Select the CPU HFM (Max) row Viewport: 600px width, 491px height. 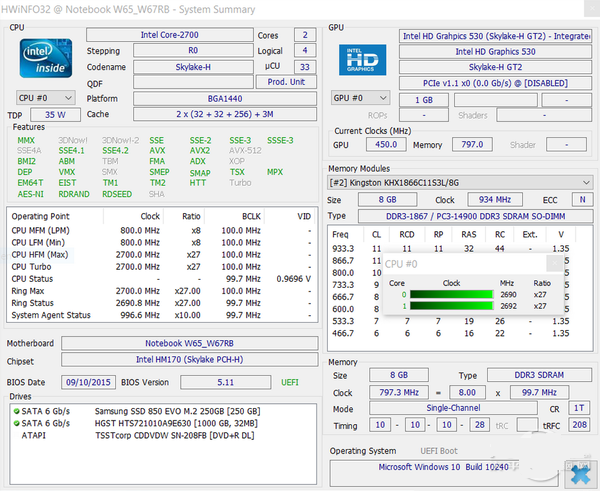[x=162, y=254]
